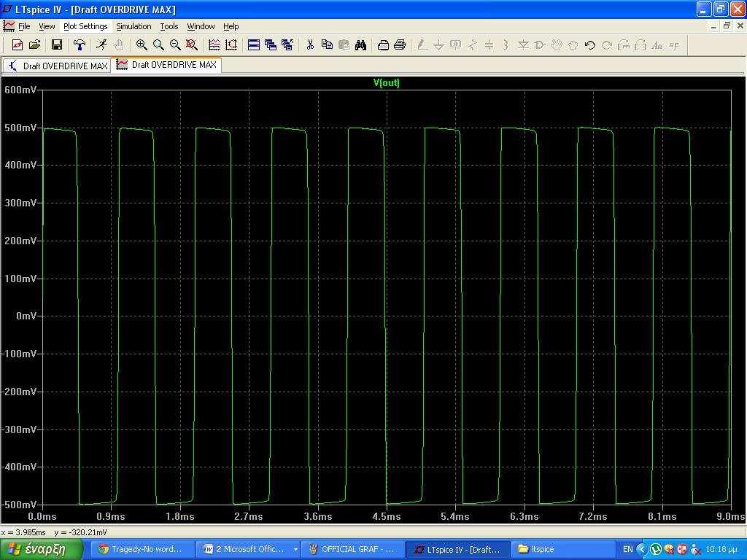
Task: Click the Print Setup icon
Action: (383, 44)
